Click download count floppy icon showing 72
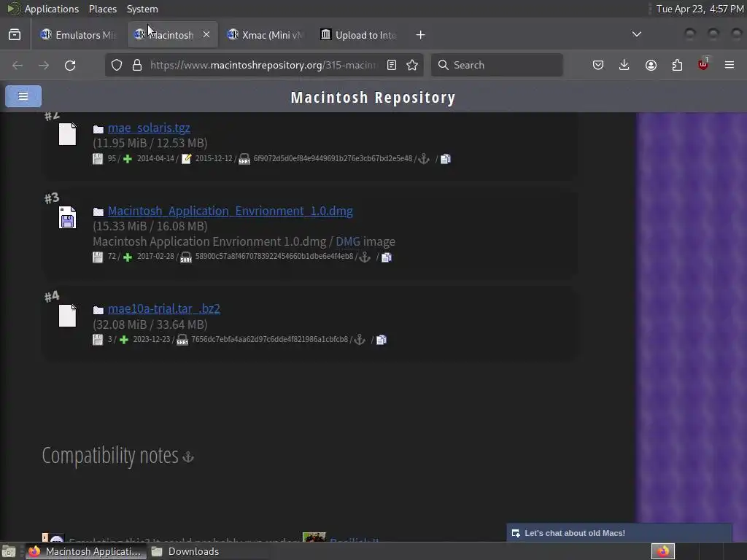 [98, 257]
